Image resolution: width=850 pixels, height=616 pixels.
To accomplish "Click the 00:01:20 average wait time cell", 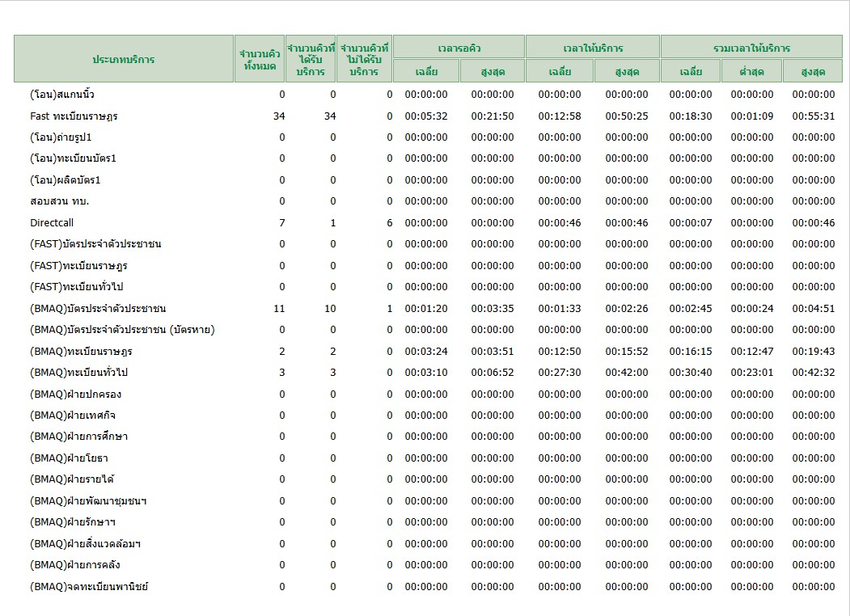I will [x=426, y=308].
